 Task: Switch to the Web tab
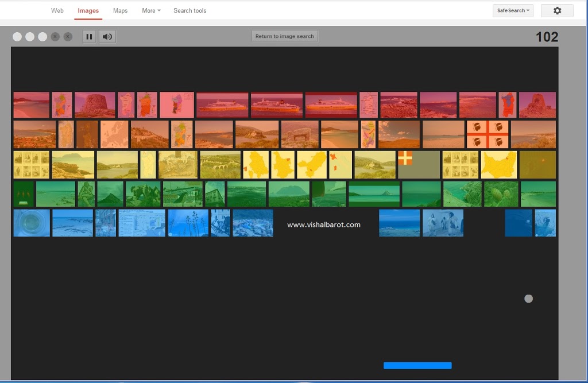point(57,10)
